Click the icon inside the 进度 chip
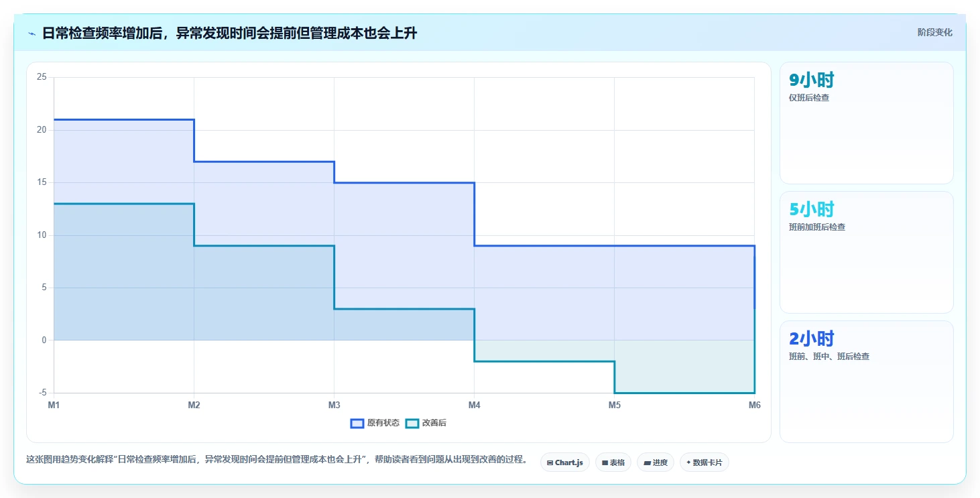 click(647, 463)
